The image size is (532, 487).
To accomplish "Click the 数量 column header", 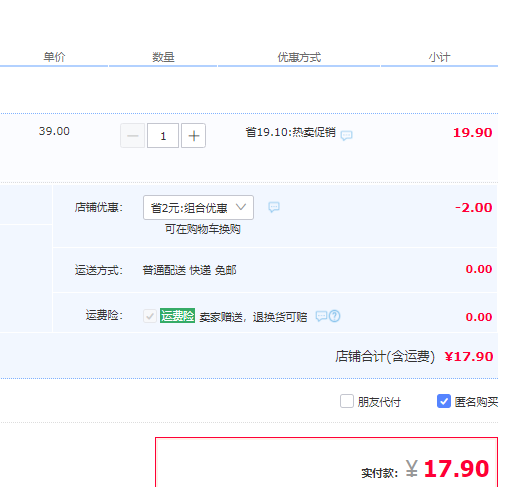I will (163, 57).
